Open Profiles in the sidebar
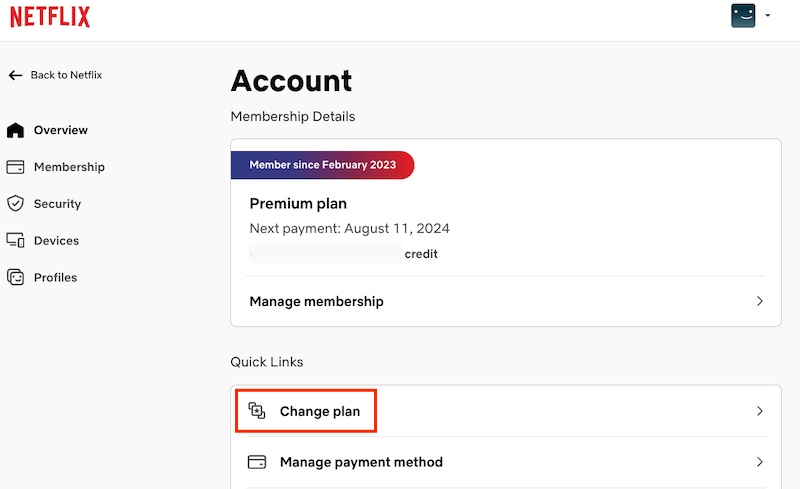Viewport: 800px width, 489px height. [x=55, y=277]
